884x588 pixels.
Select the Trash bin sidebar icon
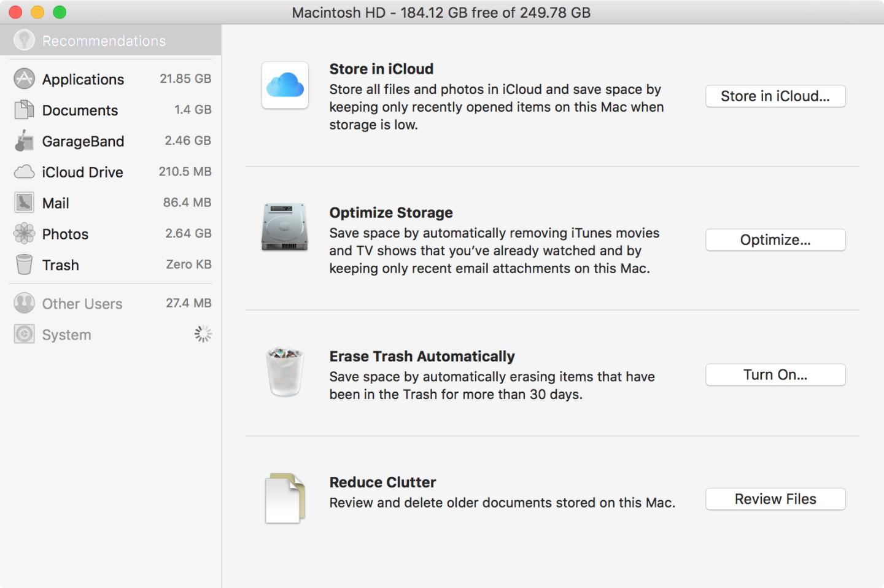(x=24, y=265)
